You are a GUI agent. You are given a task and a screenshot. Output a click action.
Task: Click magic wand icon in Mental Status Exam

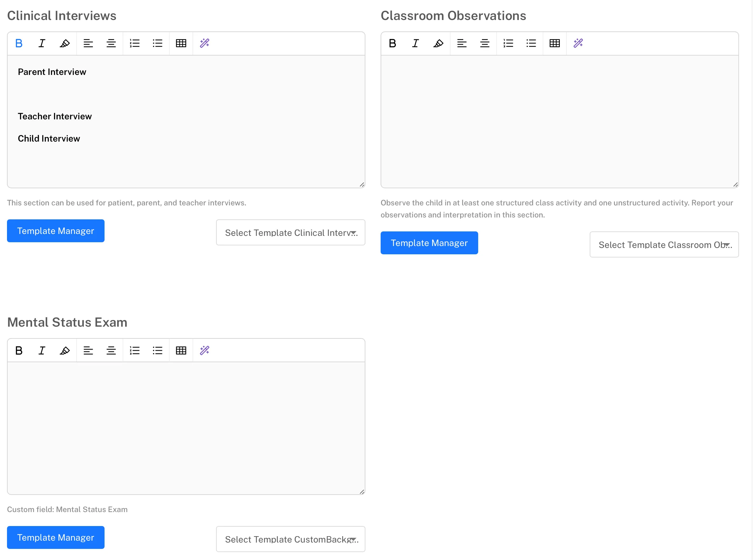[x=205, y=350]
